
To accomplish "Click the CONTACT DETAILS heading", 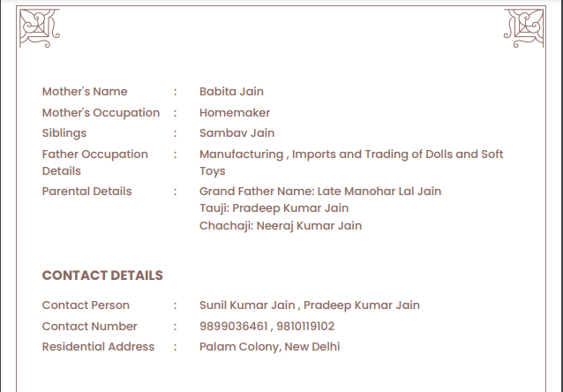I will click(102, 275).
